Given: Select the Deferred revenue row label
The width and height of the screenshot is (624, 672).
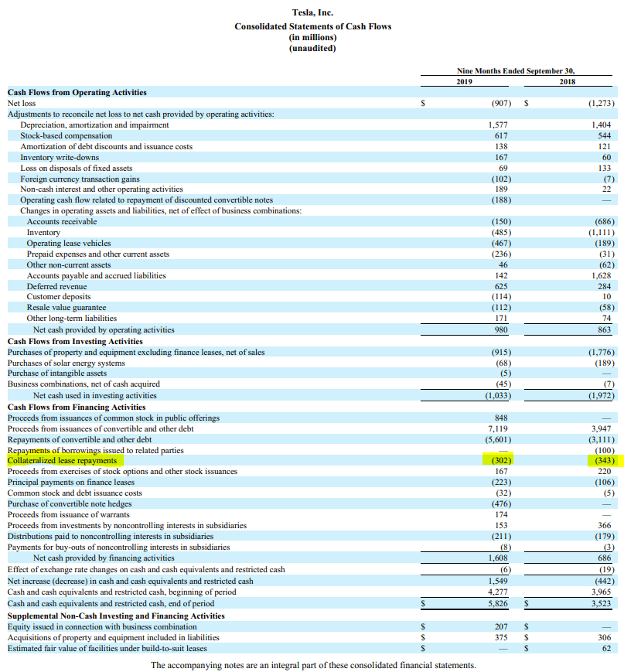Looking at the screenshot, I should pyautogui.click(x=56, y=286).
